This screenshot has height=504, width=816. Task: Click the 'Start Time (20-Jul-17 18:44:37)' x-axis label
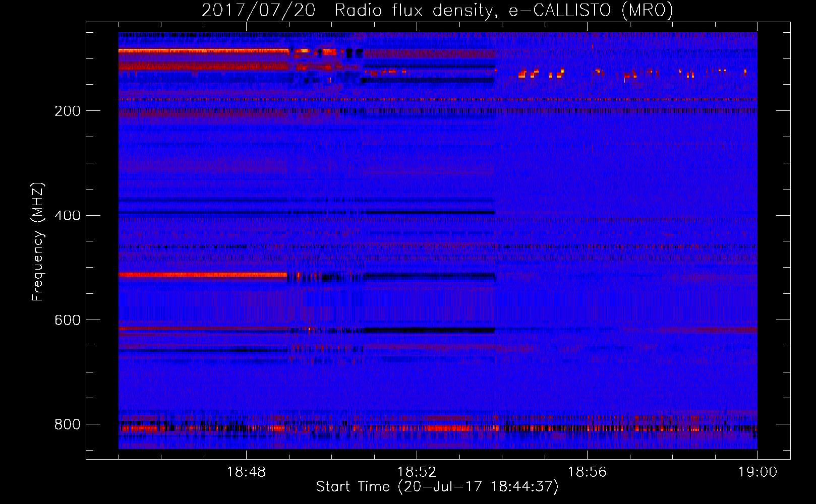[x=437, y=487]
